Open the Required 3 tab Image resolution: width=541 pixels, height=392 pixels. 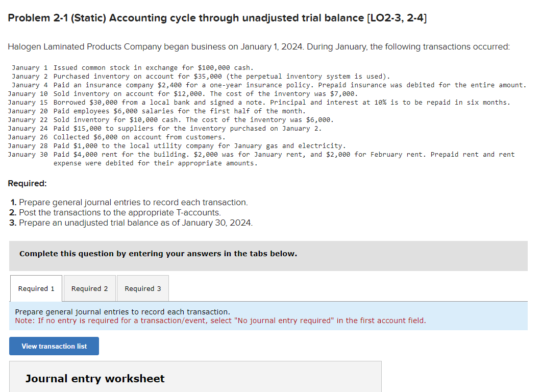pyautogui.click(x=142, y=288)
